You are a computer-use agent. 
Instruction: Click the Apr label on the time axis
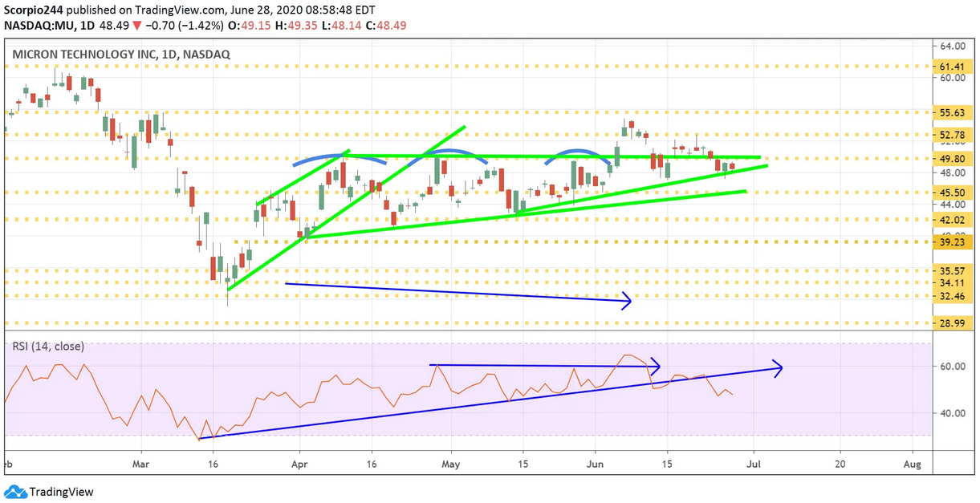tap(299, 464)
